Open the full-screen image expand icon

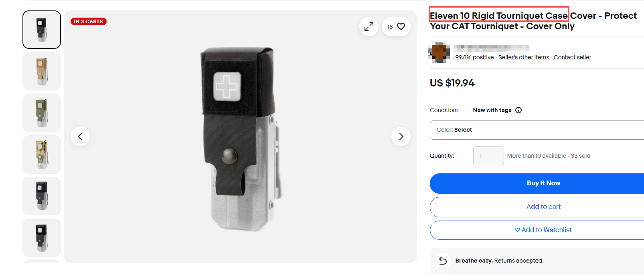(369, 26)
